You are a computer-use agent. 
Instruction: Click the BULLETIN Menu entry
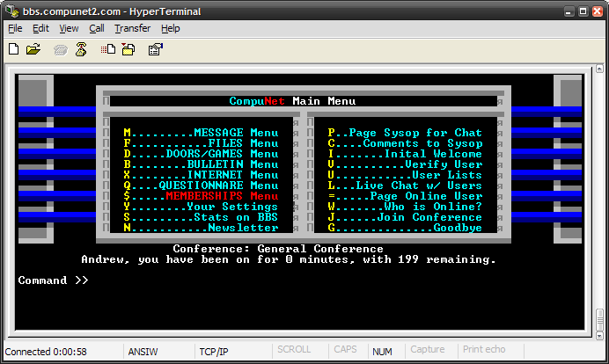pos(201,164)
